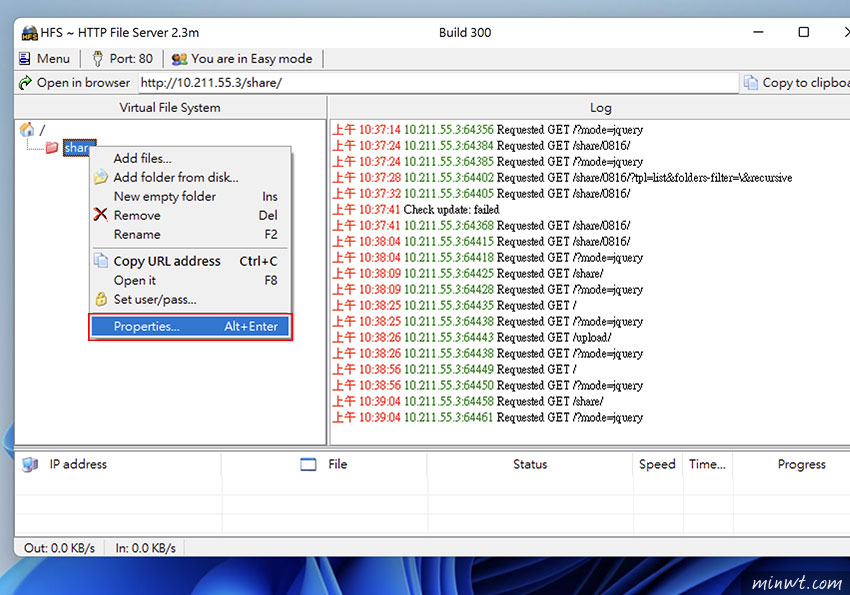This screenshot has width=850, height=595.
Task: Click the Copy to clipboard icon
Action: (x=751, y=82)
